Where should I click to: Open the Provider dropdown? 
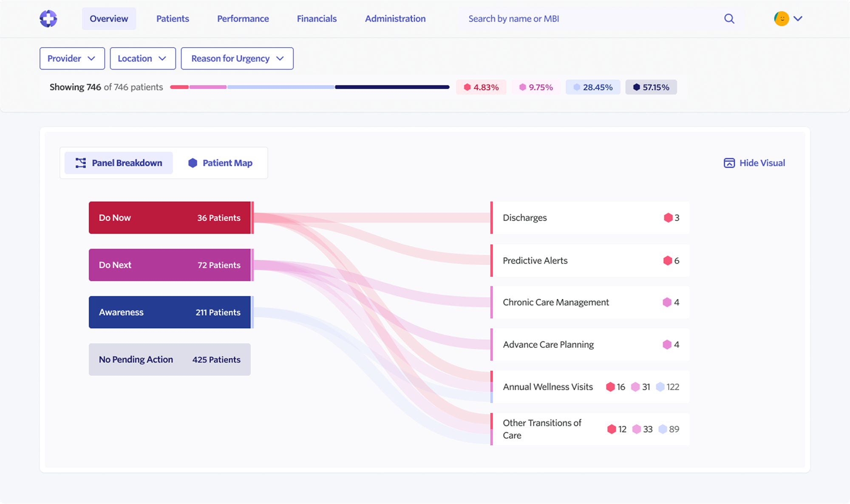click(72, 59)
